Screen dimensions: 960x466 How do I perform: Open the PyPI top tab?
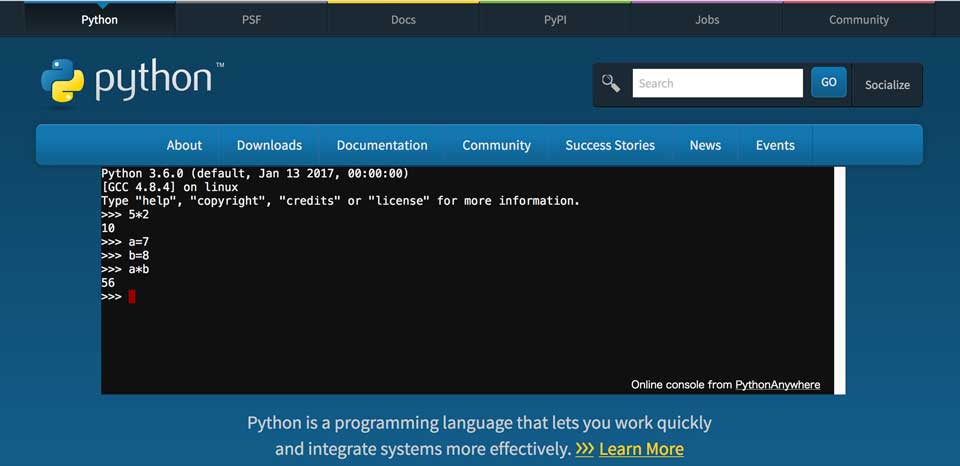(x=555, y=19)
